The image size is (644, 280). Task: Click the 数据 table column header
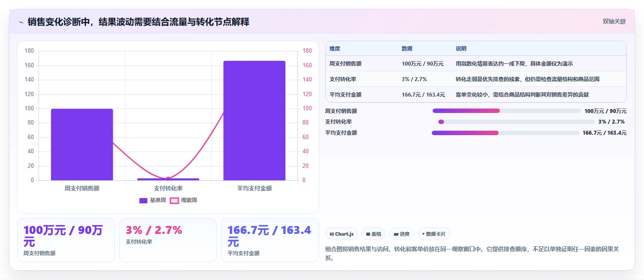[x=407, y=49]
